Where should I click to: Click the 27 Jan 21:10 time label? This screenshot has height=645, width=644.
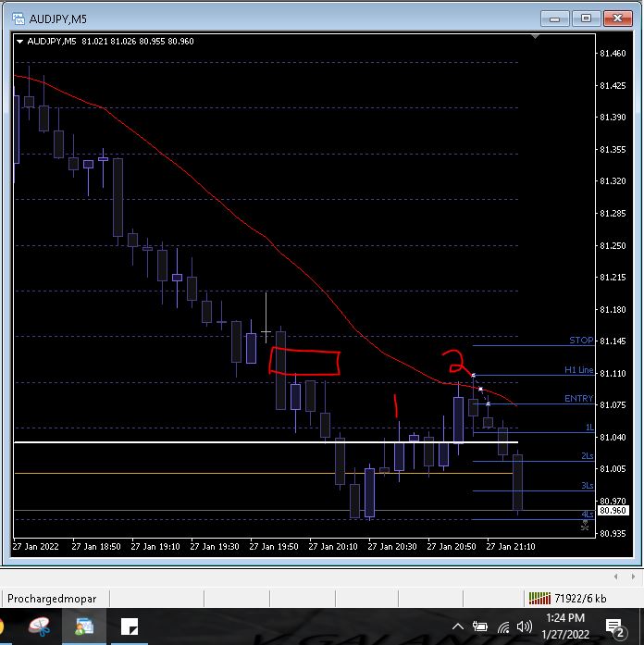point(511,547)
